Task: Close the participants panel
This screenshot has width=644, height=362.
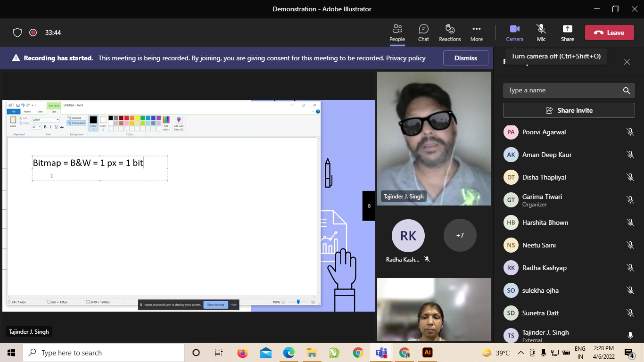Action: (627, 62)
